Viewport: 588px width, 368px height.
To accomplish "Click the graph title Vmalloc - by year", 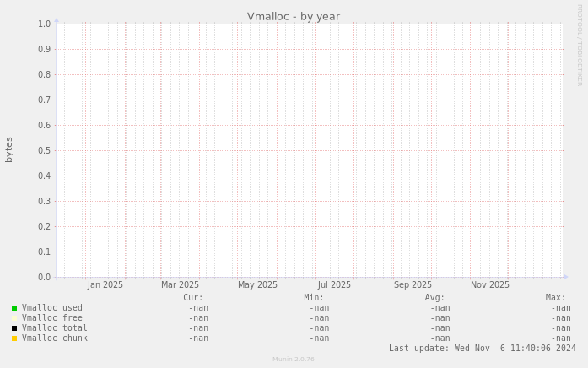I will point(293,17).
